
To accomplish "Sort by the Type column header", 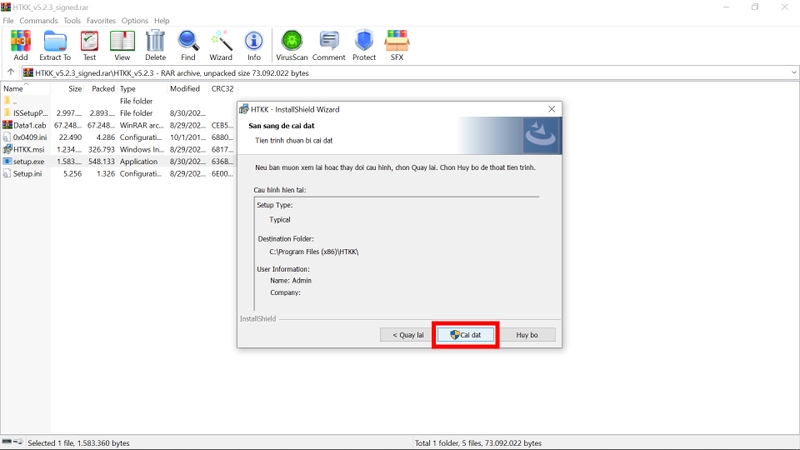I will click(x=142, y=88).
